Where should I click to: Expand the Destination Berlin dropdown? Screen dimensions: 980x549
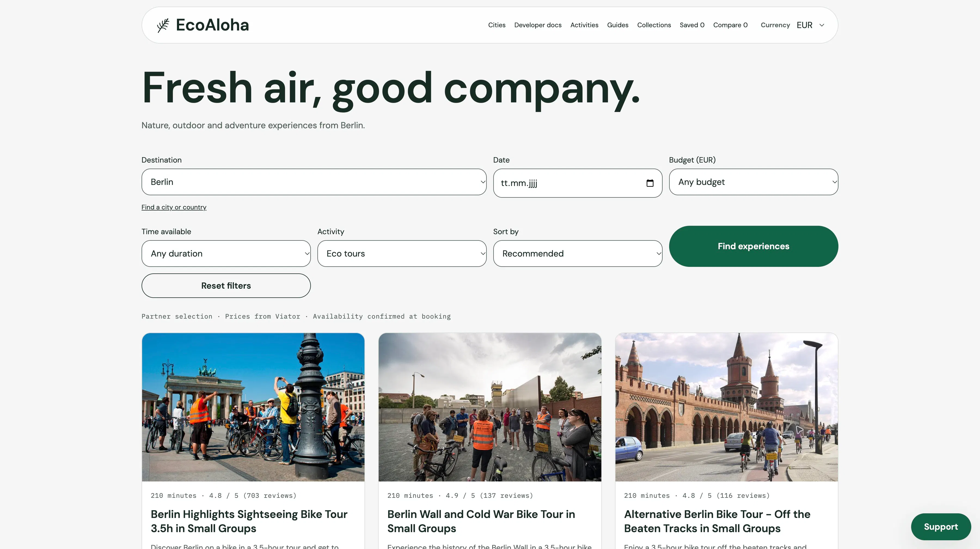314,182
